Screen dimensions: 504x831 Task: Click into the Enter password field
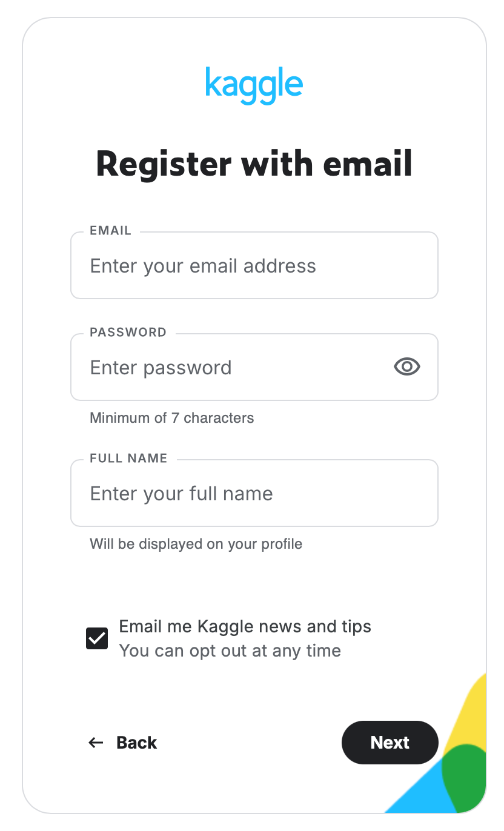click(236, 368)
